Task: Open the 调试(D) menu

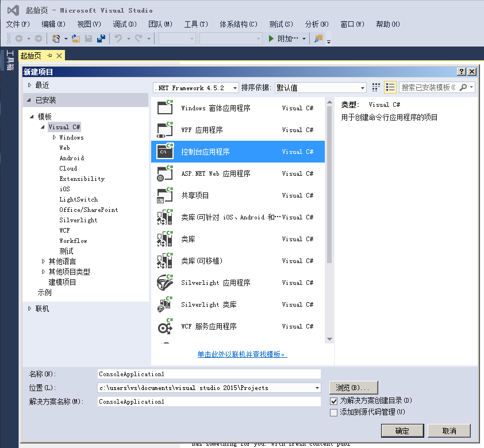Action: [x=125, y=24]
